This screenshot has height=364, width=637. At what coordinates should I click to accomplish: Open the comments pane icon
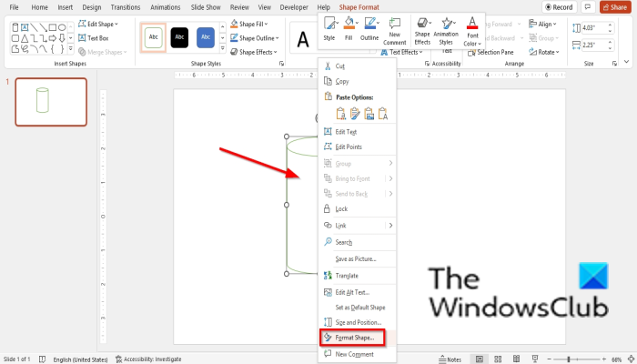(588, 7)
